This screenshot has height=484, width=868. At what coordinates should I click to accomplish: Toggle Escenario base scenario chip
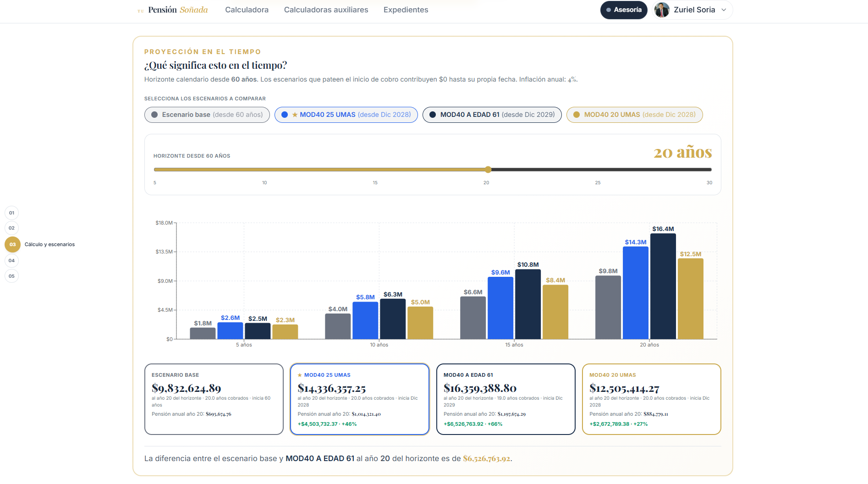click(x=207, y=115)
